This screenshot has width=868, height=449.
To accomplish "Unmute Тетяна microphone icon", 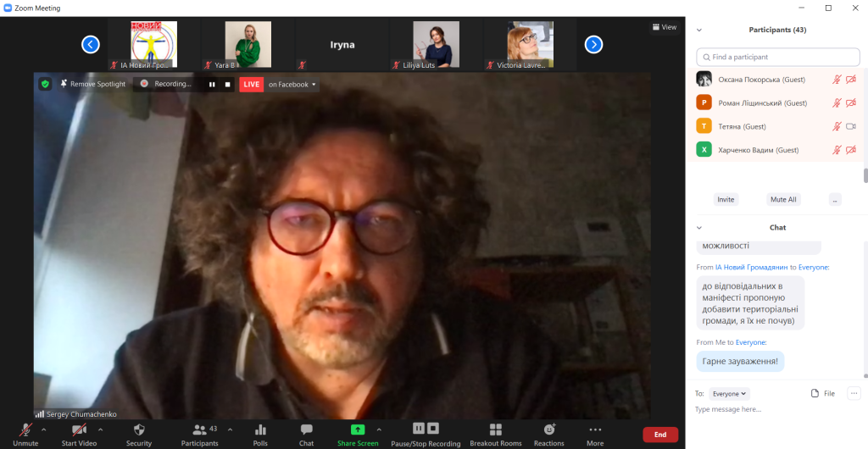I will pyautogui.click(x=837, y=126).
